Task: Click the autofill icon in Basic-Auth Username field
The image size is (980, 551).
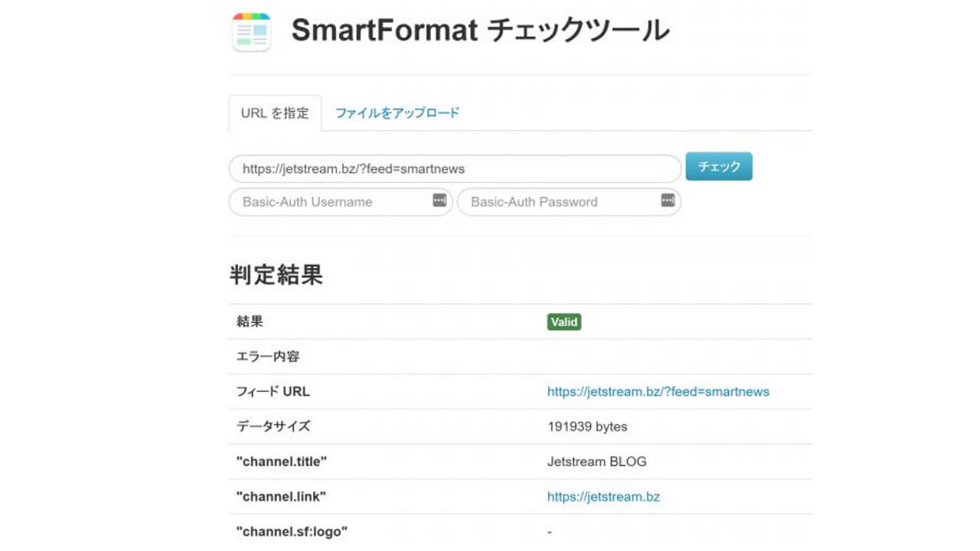Action: pyautogui.click(x=440, y=201)
